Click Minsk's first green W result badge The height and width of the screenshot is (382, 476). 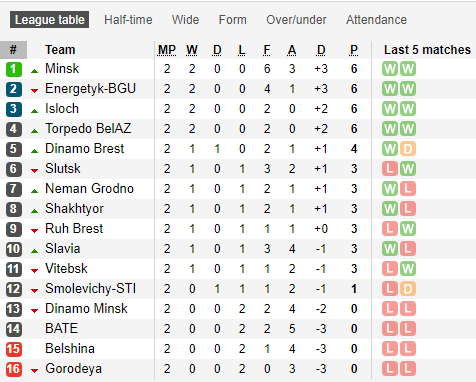click(x=390, y=69)
